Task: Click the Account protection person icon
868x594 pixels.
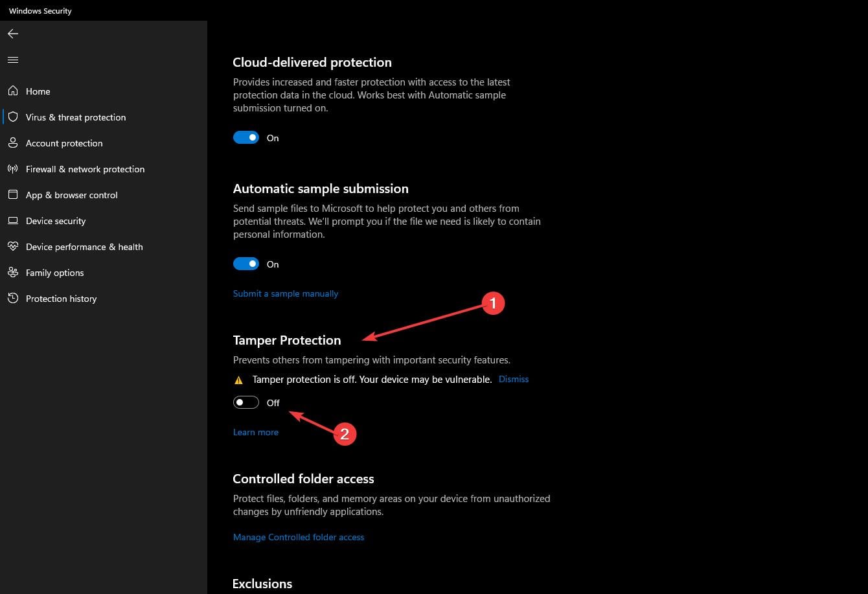Action: pos(13,143)
